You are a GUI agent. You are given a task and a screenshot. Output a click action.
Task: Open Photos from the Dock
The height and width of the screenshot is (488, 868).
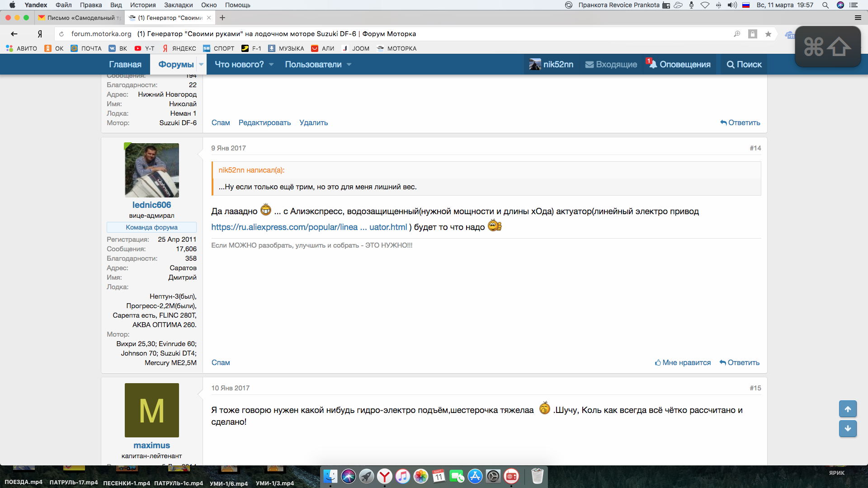click(x=421, y=476)
